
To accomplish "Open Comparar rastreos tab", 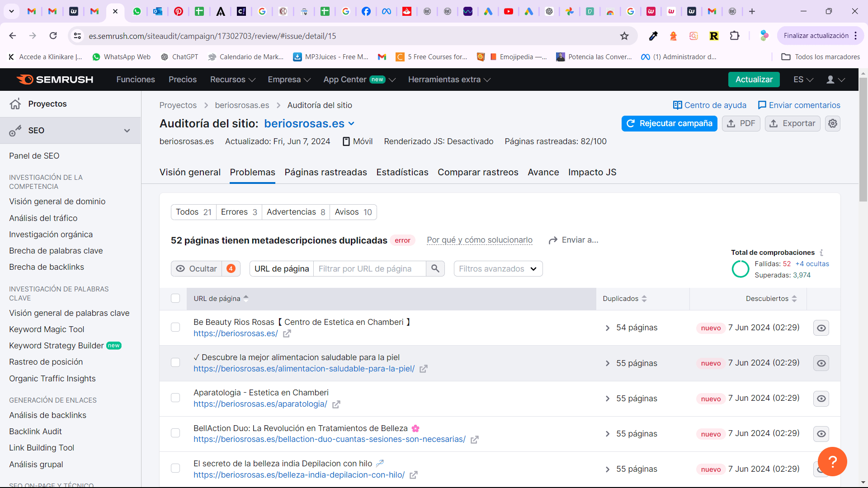I will (478, 172).
